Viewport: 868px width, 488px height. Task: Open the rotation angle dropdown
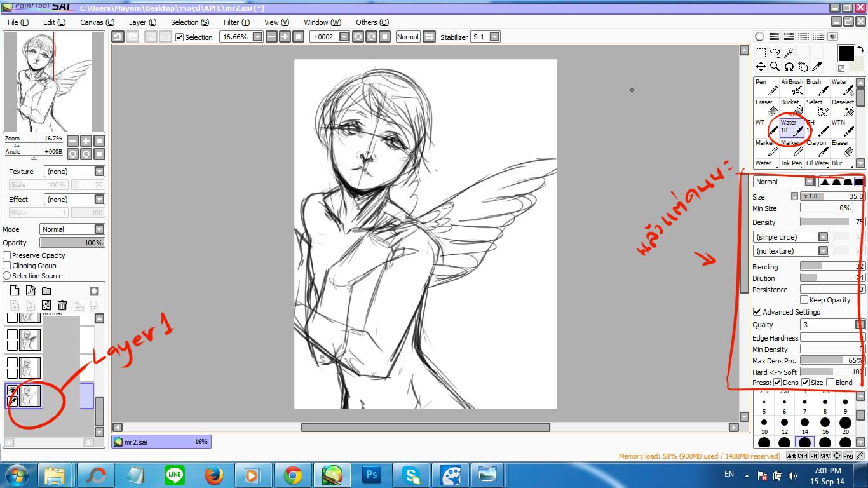click(x=344, y=37)
